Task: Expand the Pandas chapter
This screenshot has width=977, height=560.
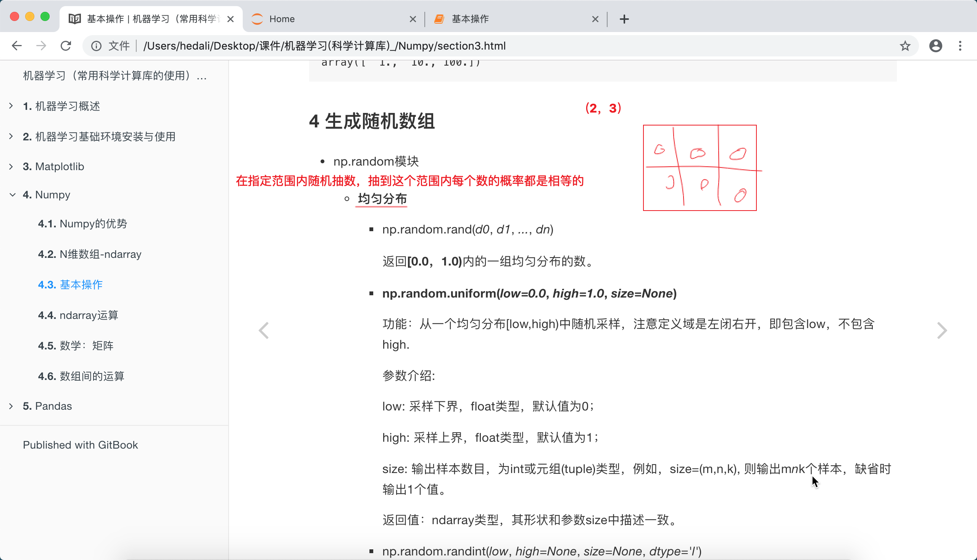Action: (11, 406)
